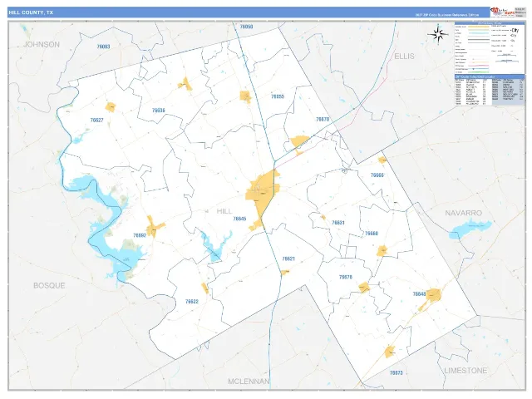
Task: Click the green line sample in the legend
Action: [x=479, y=72]
